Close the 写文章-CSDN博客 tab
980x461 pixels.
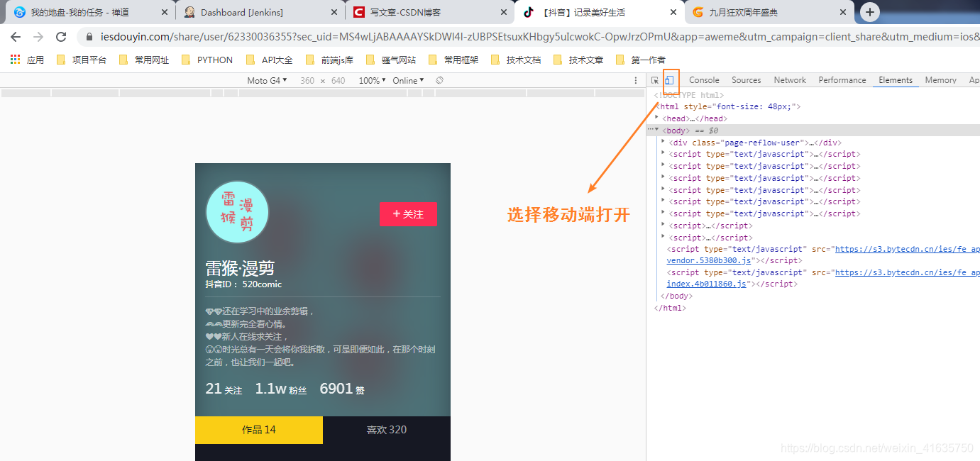504,12
